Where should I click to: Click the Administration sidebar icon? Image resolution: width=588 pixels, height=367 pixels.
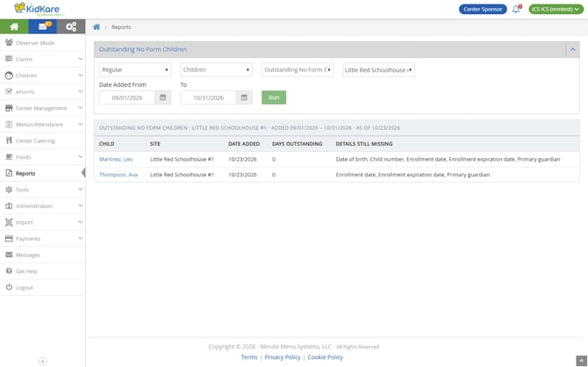pos(9,205)
